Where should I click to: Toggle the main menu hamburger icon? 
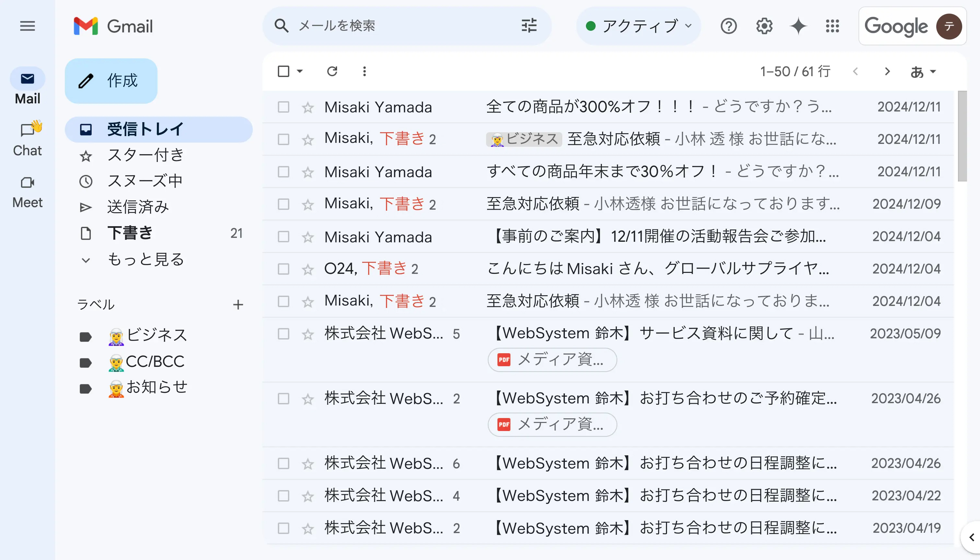click(27, 26)
